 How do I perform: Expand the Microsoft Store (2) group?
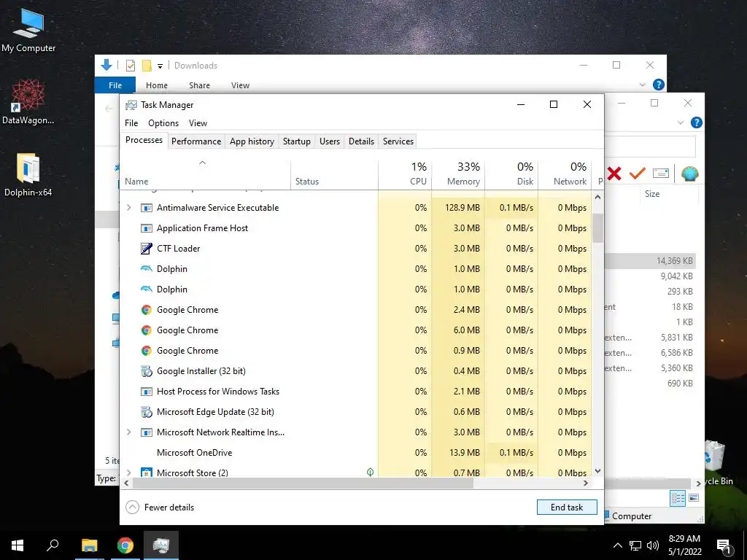tap(128, 472)
